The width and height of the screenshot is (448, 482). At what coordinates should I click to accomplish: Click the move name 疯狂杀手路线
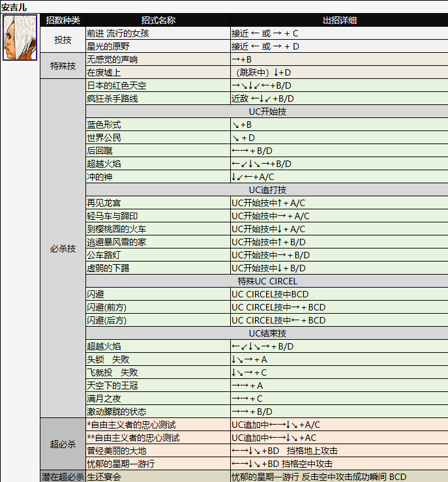pos(112,98)
